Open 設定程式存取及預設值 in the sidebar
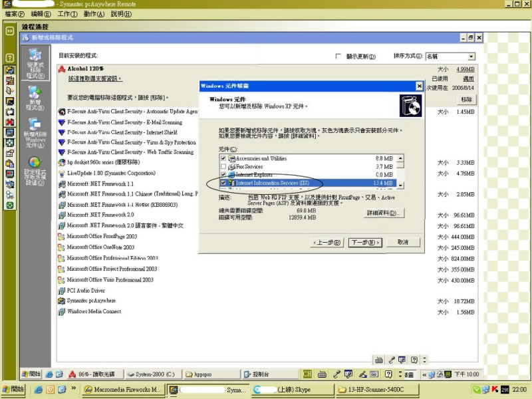Screen dimensions: 532x399 (x=35, y=171)
